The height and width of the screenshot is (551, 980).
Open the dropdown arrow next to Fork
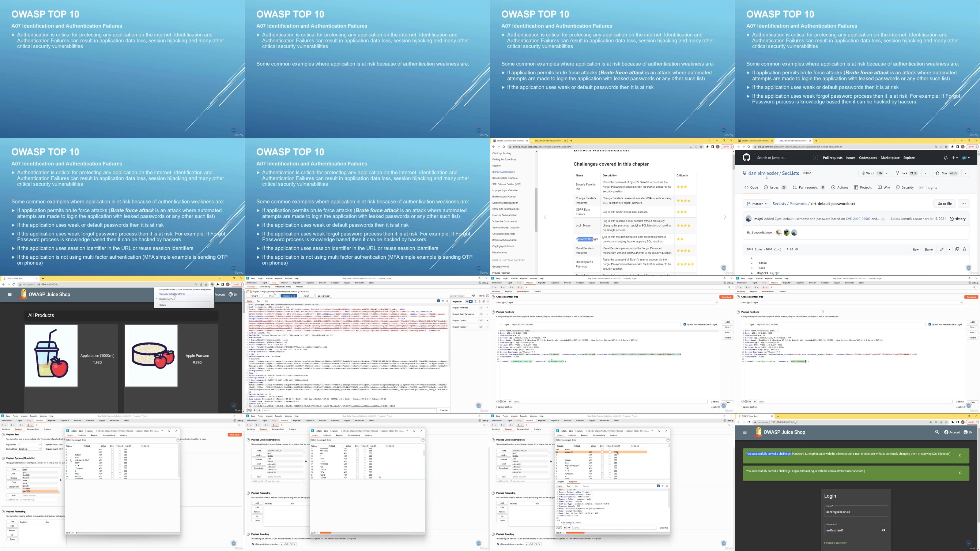click(925, 173)
